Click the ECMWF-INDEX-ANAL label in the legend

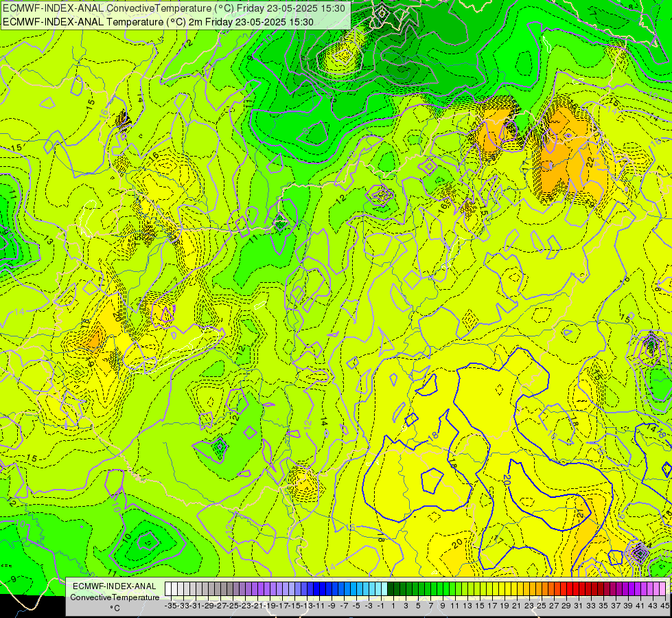(x=115, y=586)
